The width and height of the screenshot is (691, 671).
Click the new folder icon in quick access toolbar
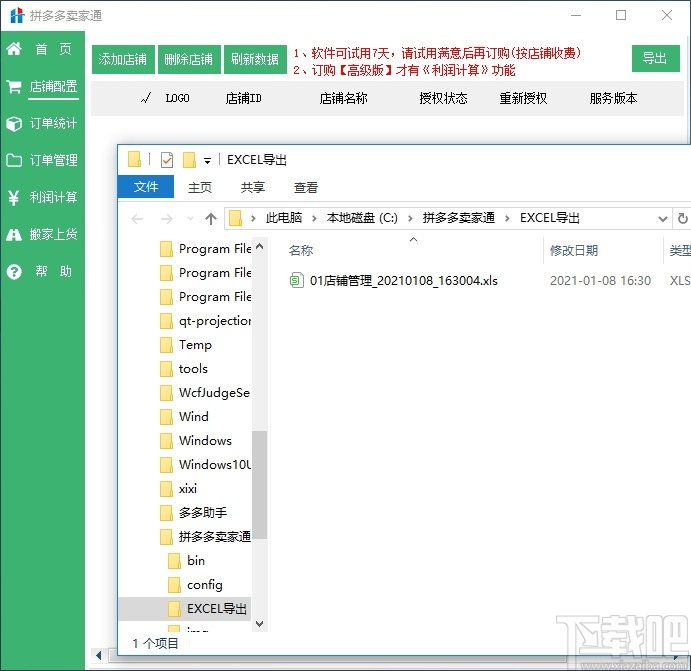(x=189, y=160)
